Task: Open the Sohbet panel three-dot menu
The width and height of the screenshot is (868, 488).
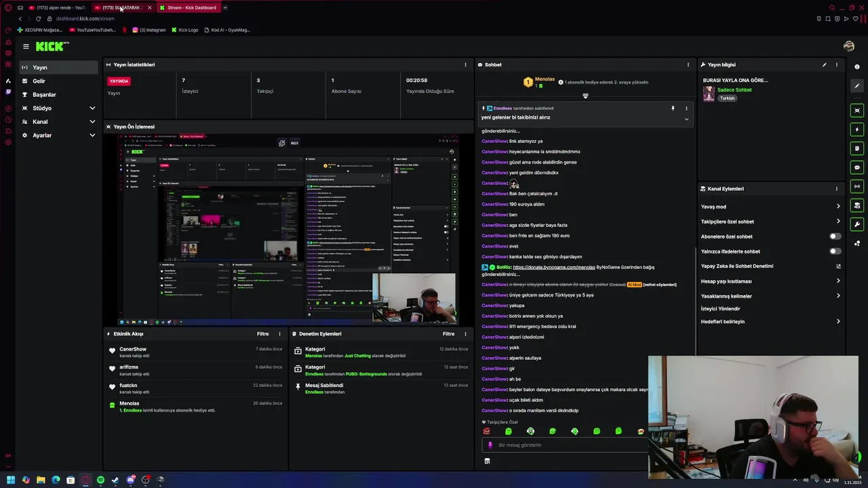Action: (x=688, y=64)
